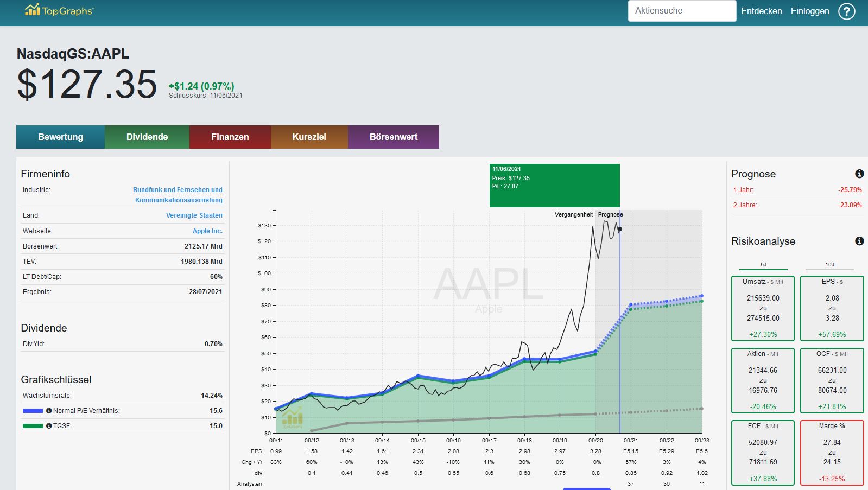The width and height of the screenshot is (868, 490).
Task: Click the Prognose info icon
Action: point(859,174)
